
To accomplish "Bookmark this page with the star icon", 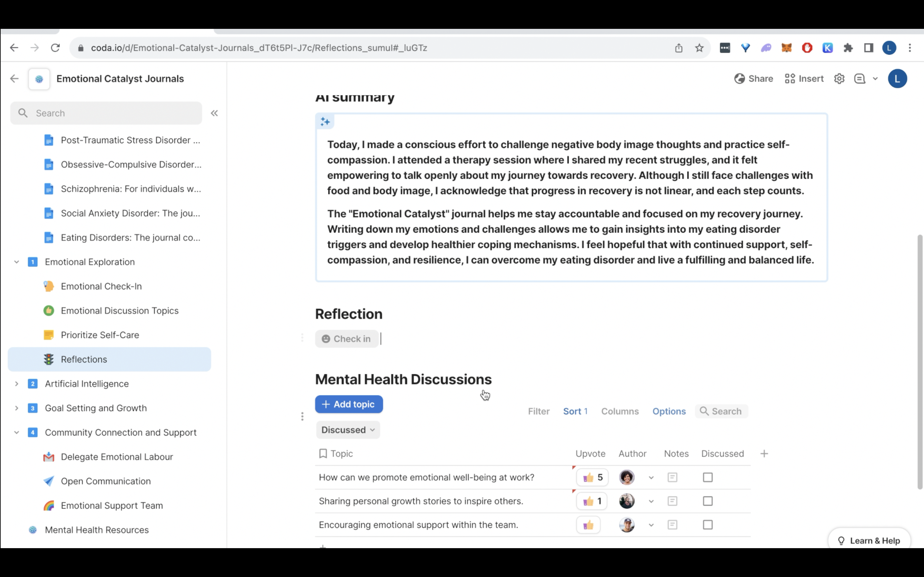I will click(699, 48).
